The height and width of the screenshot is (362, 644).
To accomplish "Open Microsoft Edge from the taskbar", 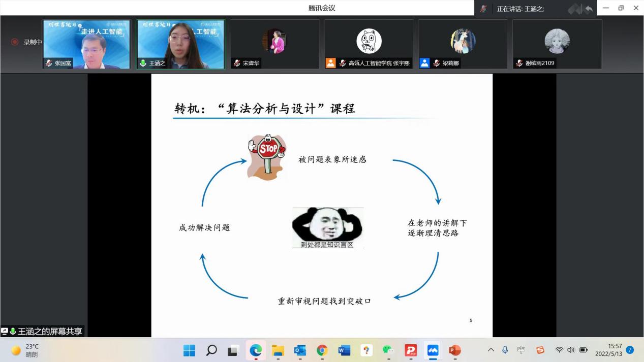I will click(256, 350).
